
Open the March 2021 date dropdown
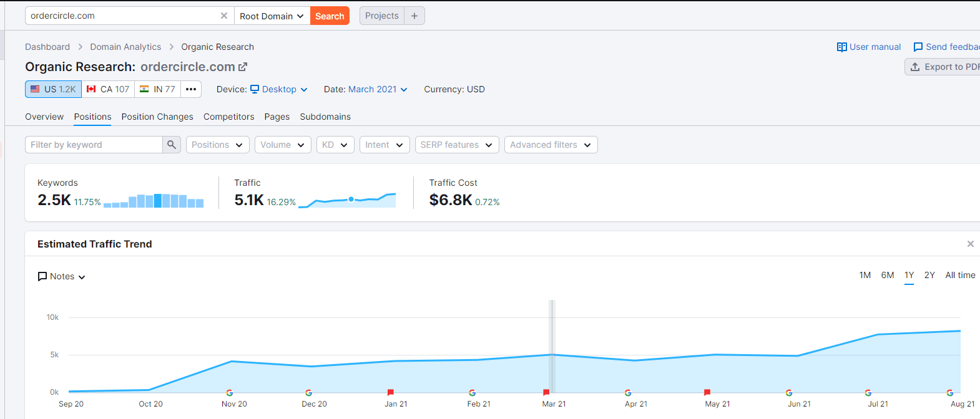pos(378,89)
